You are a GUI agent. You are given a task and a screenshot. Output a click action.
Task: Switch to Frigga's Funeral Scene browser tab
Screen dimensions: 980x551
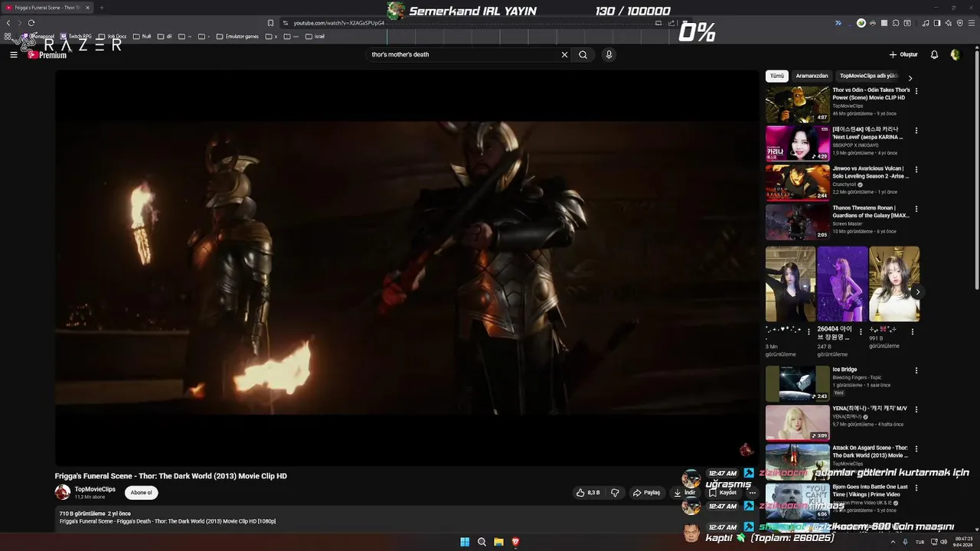47,8
